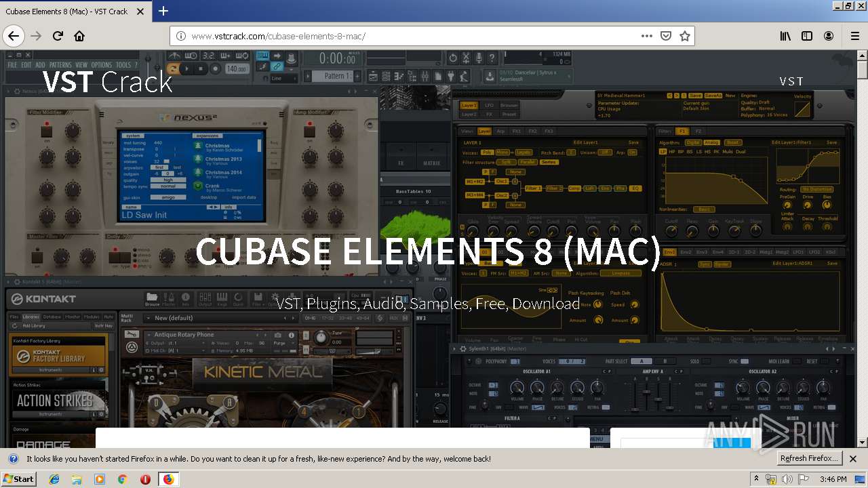Close the Cubase Elements 8 tab
The height and width of the screenshot is (488, 868).
pos(139,11)
